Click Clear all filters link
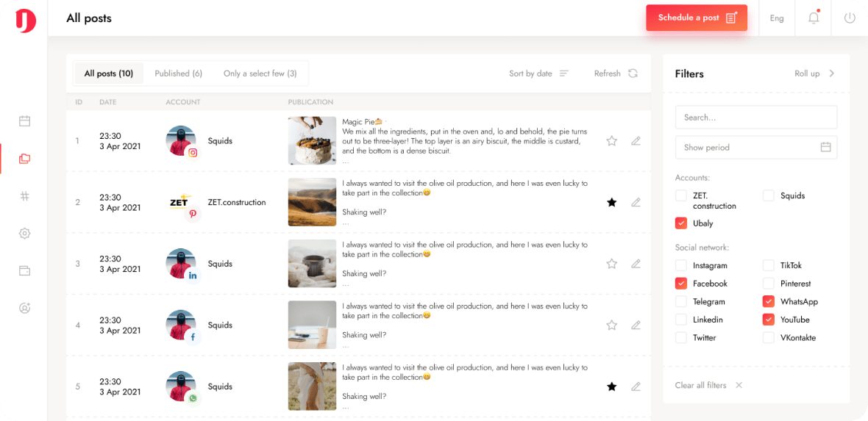The image size is (868, 421). coord(701,385)
